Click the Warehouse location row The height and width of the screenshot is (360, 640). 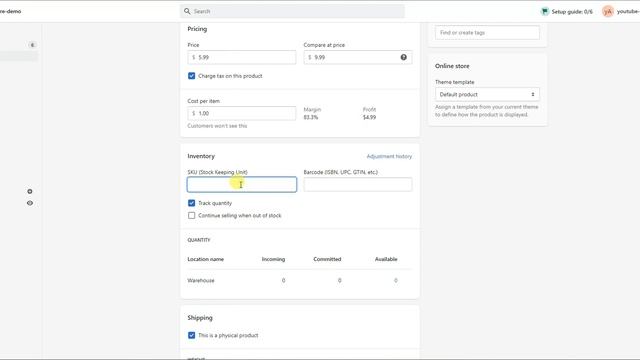pyautogui.click(x=300, y=281)
